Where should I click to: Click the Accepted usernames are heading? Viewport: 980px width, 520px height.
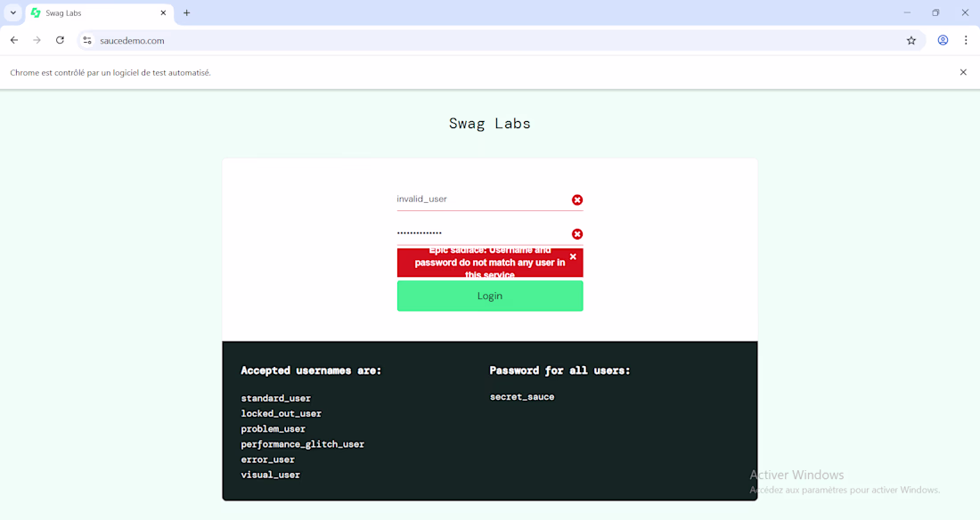(x=311, y=370)
